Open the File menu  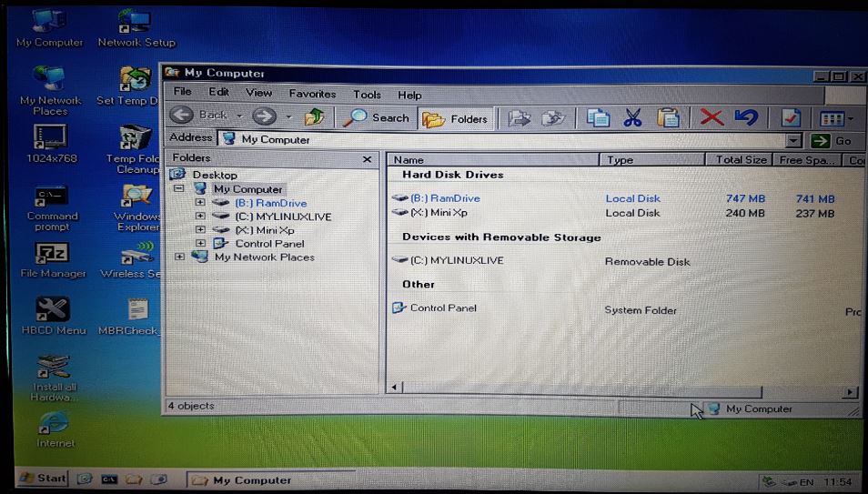pyautogui.click(x=182, y=91)
